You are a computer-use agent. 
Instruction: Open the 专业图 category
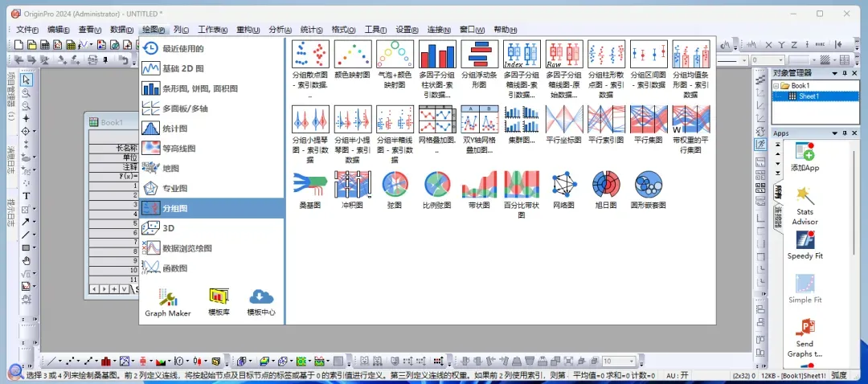[x=212, y=188]
